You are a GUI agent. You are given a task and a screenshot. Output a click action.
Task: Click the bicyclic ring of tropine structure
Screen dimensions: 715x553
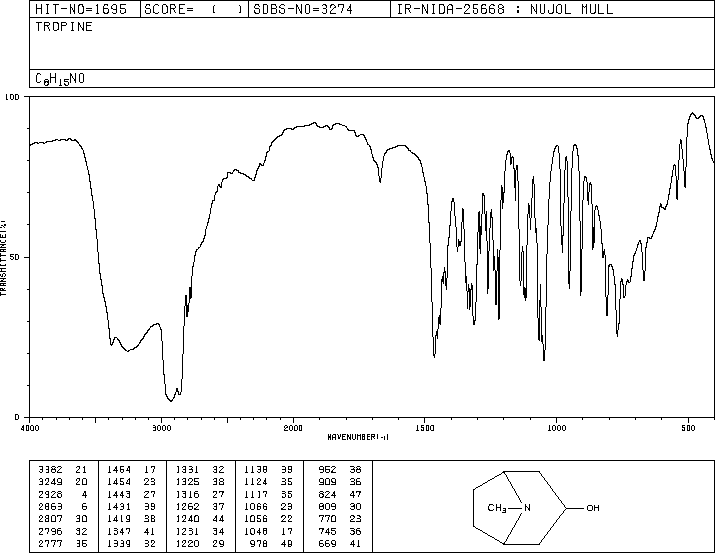[520, 508]
